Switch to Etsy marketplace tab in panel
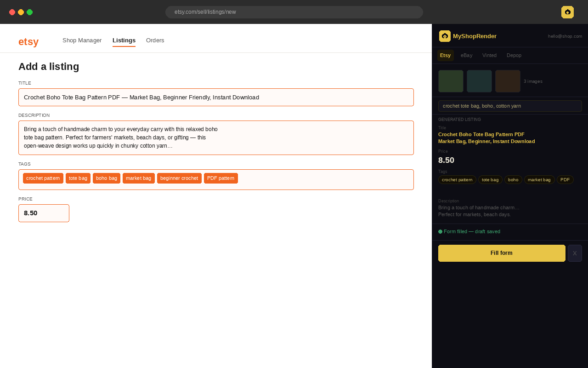 445,55
